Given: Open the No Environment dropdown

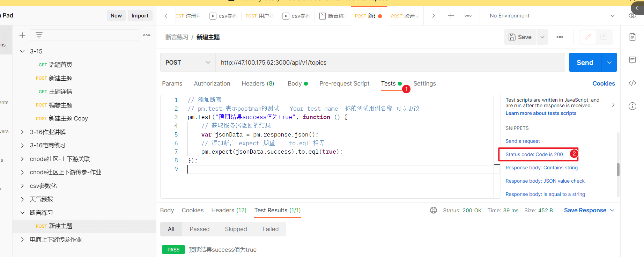Looking at the screenshot, I should tap(552, 16).
